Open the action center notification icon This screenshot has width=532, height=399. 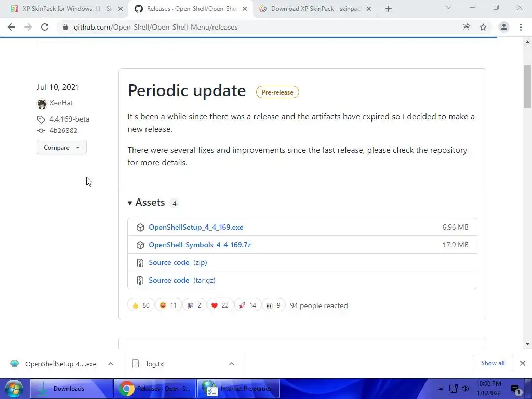[516, 390]
